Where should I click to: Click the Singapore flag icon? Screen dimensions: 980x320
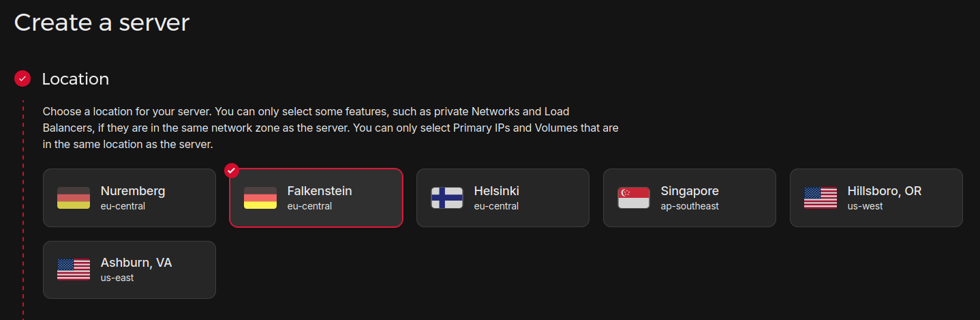pyautogui.click(x=634, y=198)
